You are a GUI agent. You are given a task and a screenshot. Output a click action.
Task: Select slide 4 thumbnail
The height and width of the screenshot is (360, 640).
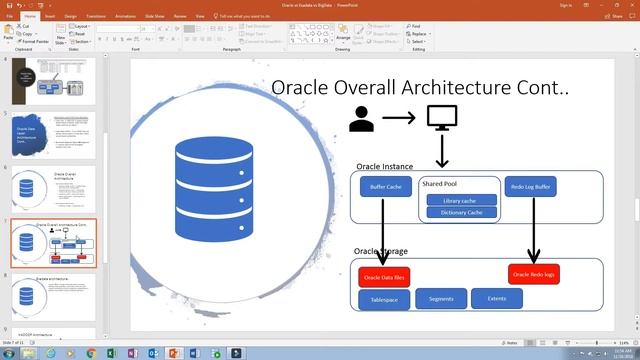pyautogui.click(x=53, y=81)
